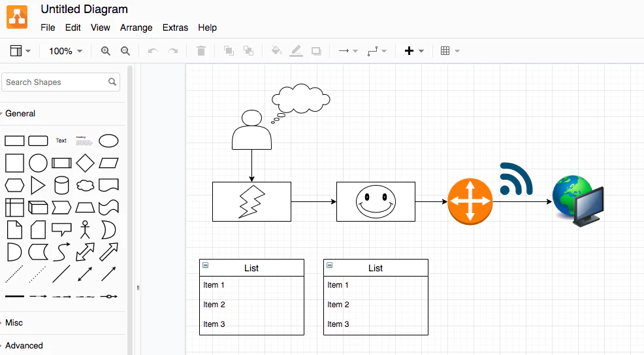Open the connection arrow style dropdown

click(348, 51)
